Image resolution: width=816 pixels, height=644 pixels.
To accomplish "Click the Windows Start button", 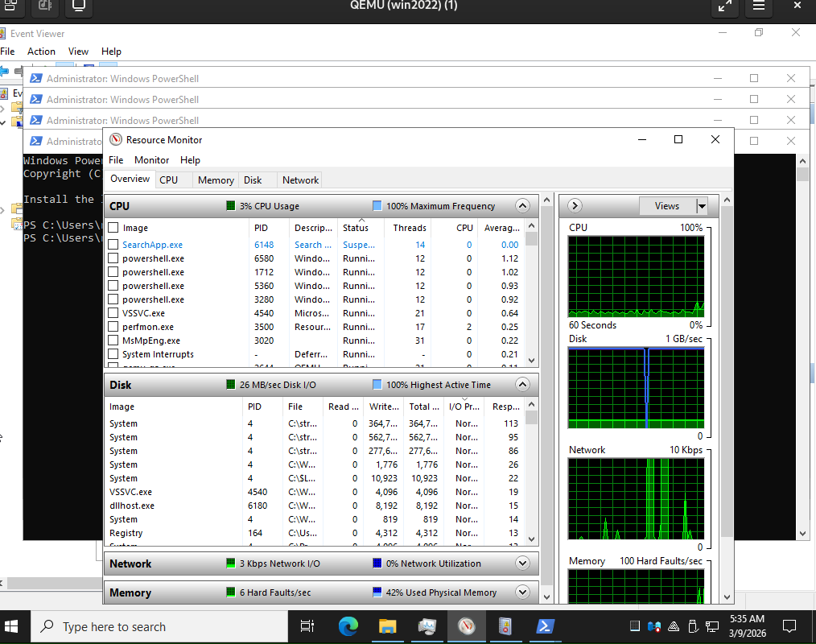I will tap(14, 626).
